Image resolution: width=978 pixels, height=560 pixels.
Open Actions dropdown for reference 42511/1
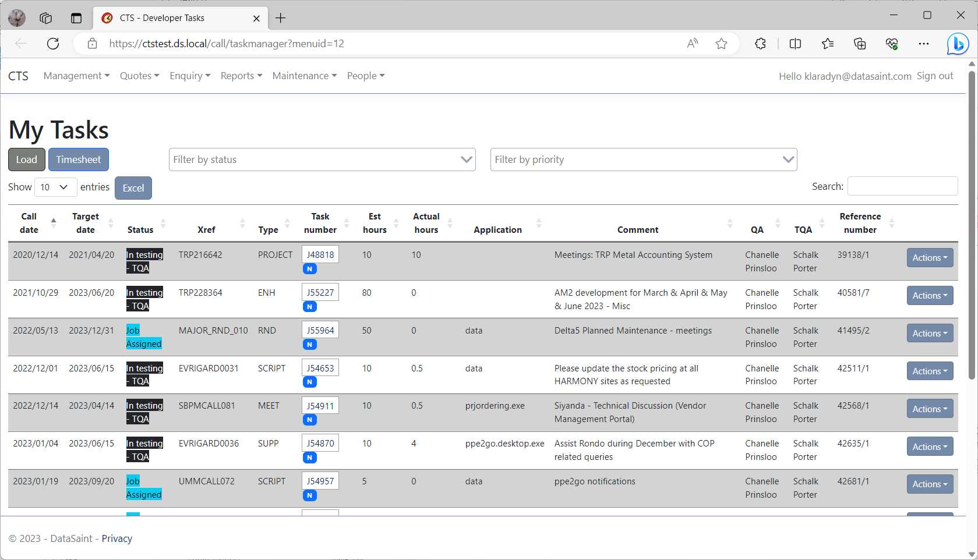click(930, 371)
